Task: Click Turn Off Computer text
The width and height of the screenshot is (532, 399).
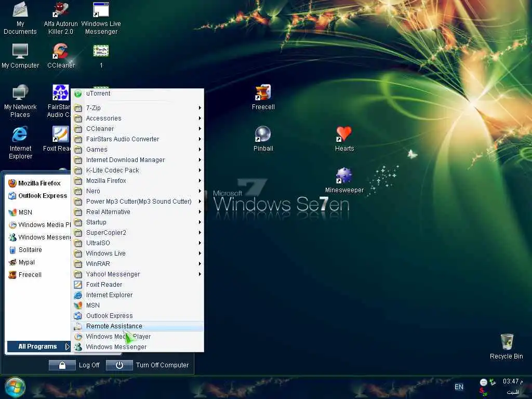Action: (162, 365)
